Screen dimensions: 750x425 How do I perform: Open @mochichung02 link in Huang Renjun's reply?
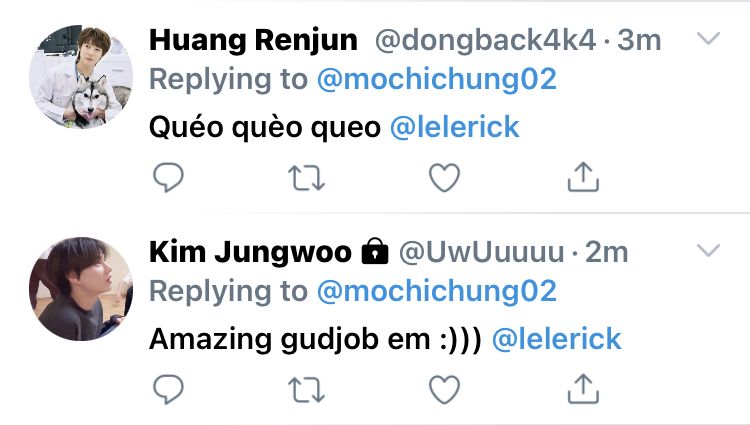click(437, 79)
